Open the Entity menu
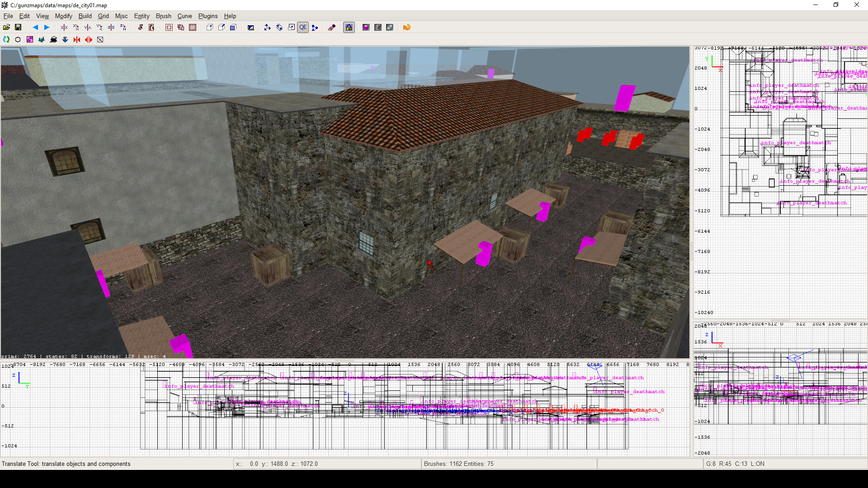 [x=142, y=16]
